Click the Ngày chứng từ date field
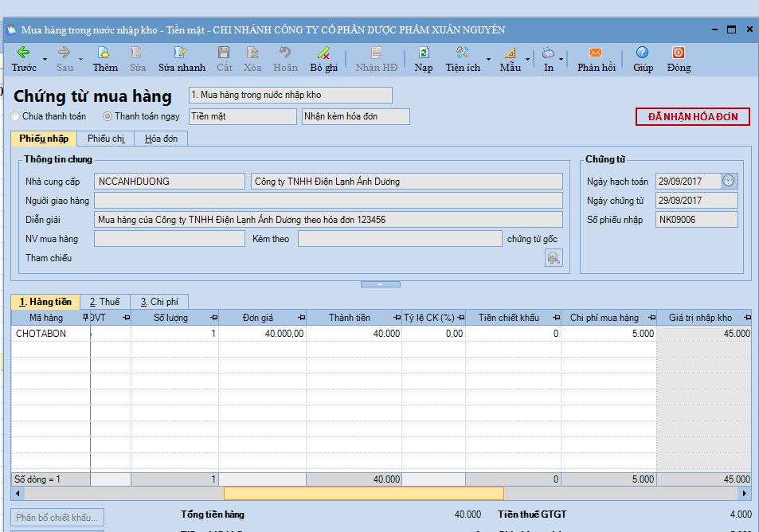The width and height of the screenshot is (759, 532). click(697, 201)
